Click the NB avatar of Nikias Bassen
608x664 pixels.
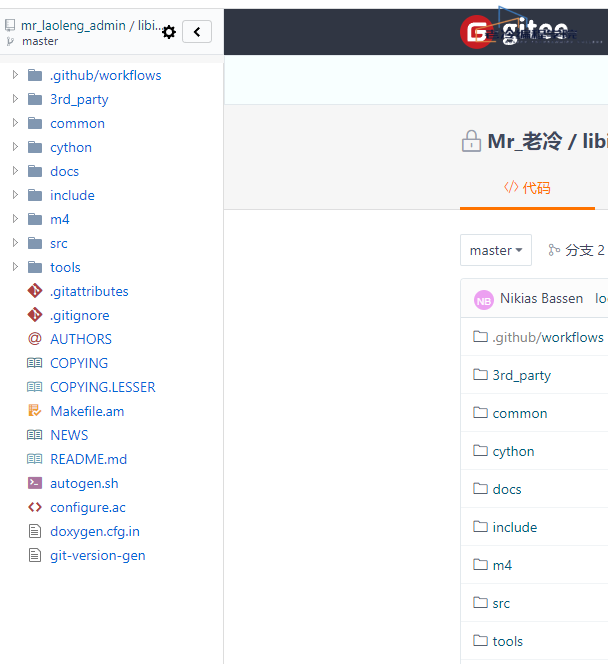(484, 300)
